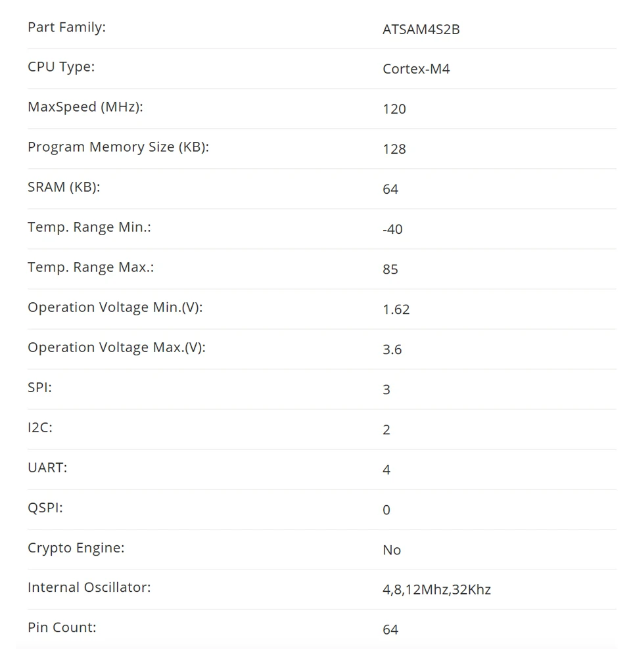This screenshot has width=631, height=672.
Task: Click the Operation Voltage Max.(V) label
Action: coord(116,347)
